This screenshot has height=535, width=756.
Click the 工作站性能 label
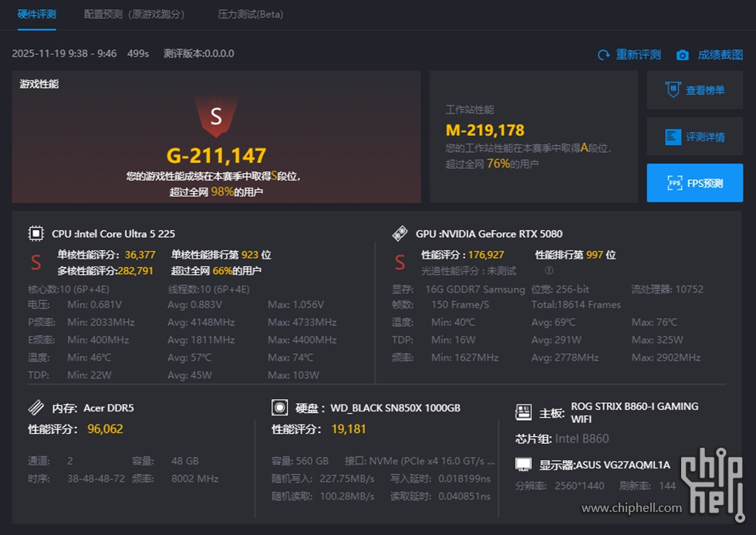469,110
